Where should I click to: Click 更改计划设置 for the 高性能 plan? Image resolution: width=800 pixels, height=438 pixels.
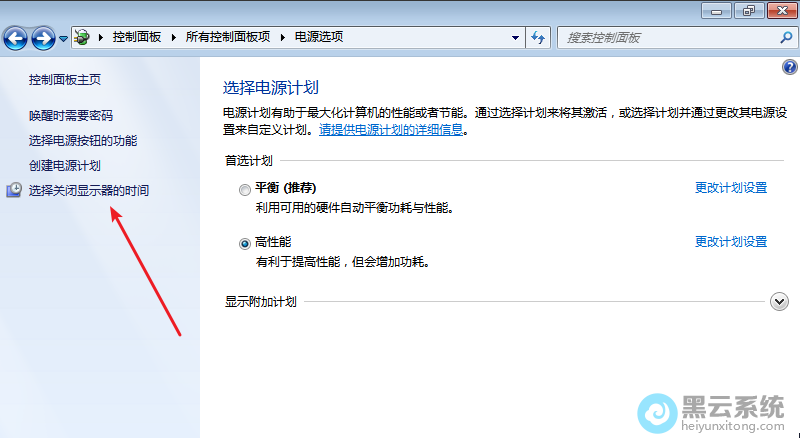tap(730, 242)
